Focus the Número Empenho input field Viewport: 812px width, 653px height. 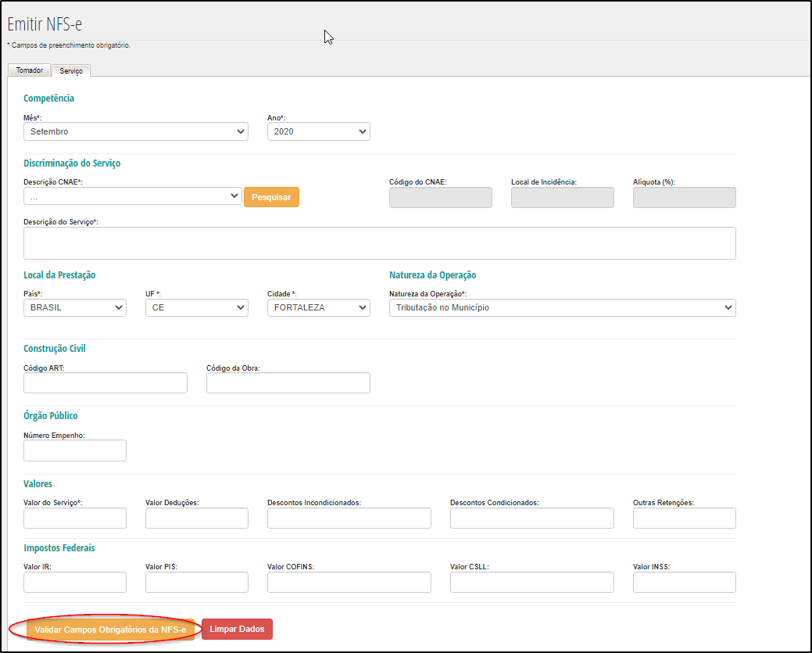click(x=74, y=450)
